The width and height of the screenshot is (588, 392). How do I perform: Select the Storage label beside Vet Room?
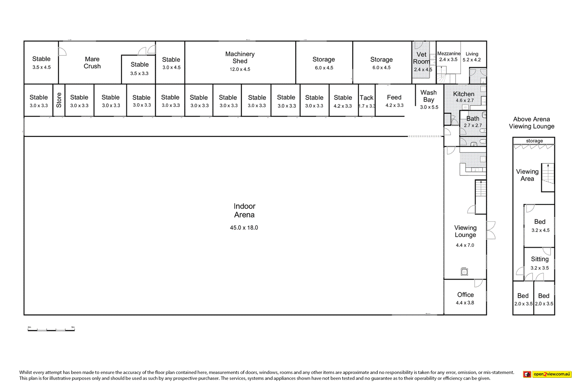[381, 59]
